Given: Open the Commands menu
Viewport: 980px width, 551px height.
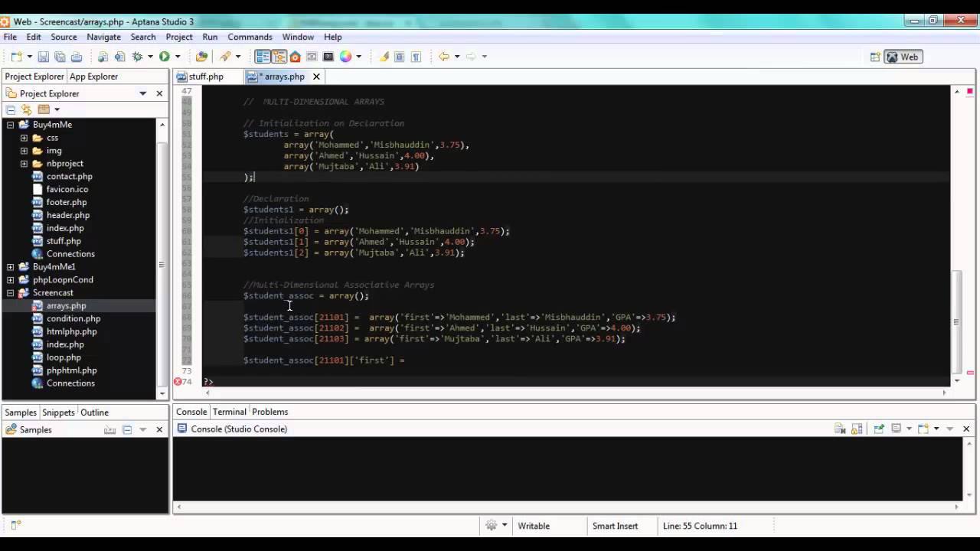Looking at the screenshot, I should click(250, 37).
